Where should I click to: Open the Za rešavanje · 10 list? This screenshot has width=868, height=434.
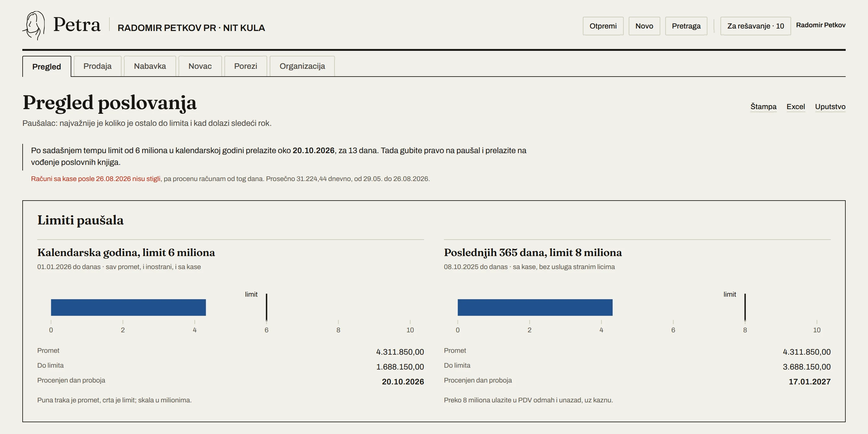755,26
